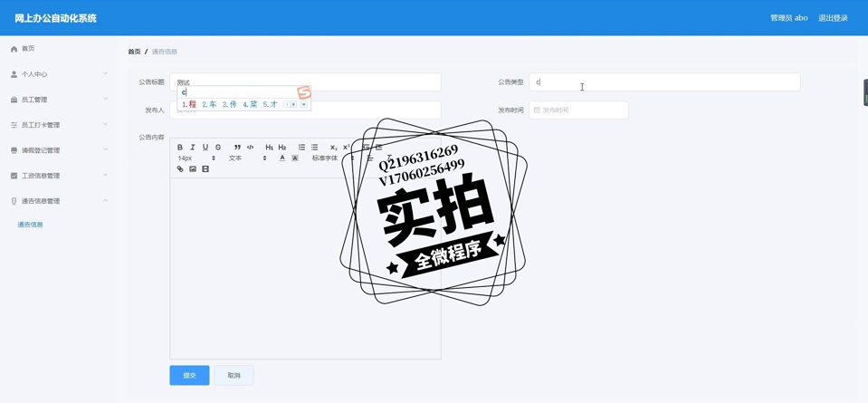Click the 提交 submit button
The width and height of the screenshot is (868, 403).
pyautogui.click(x=189, y=375)
